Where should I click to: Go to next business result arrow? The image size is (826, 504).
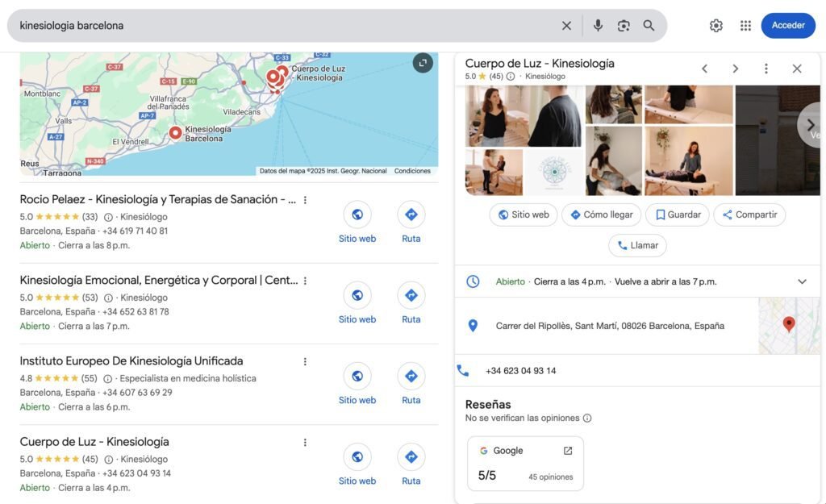point(735,69)
